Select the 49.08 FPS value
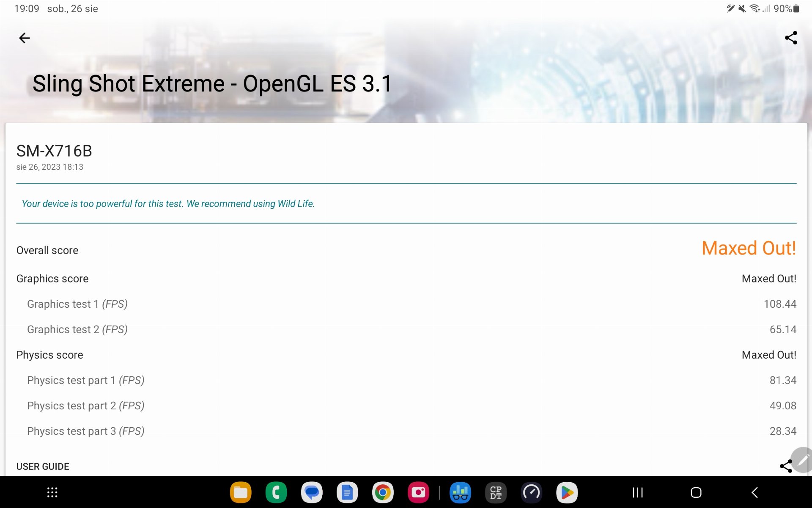812x508 pixels. [x=783, y=406]
